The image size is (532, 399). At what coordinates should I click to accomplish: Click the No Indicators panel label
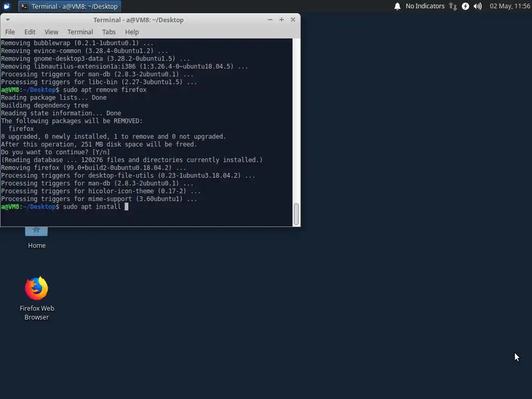tap(425, 6)
